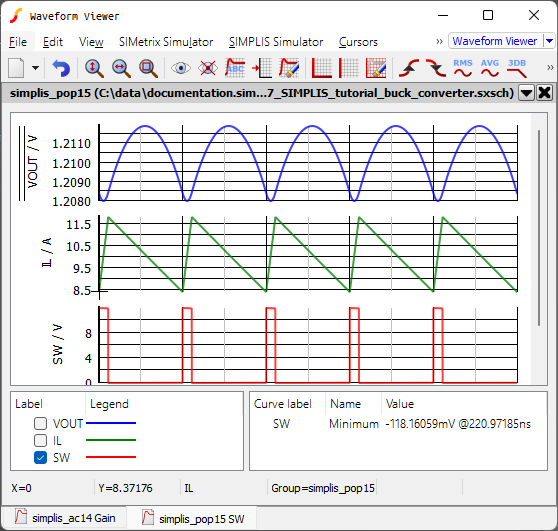
Task: Click the 3DB bandwidth measurement icon
Action: [x=517, y=68]
